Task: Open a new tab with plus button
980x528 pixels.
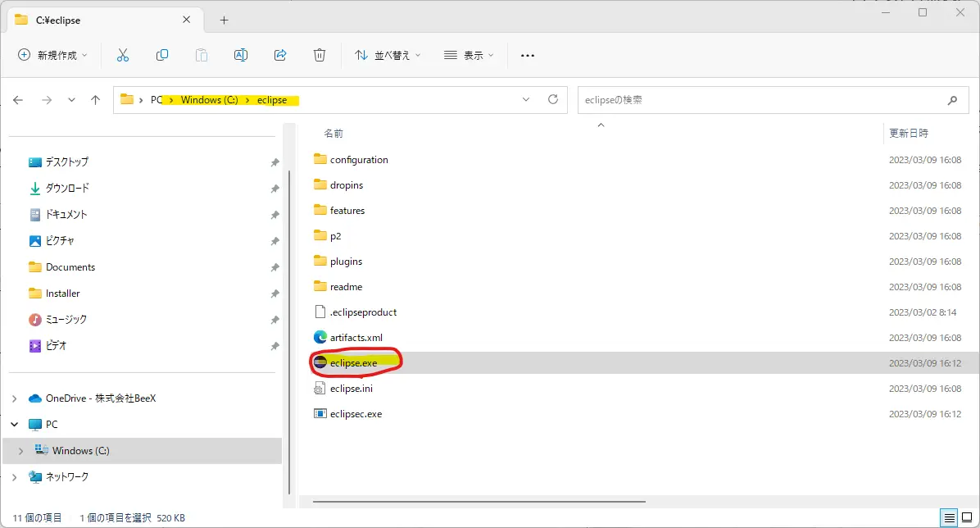Action: (224, 20)
